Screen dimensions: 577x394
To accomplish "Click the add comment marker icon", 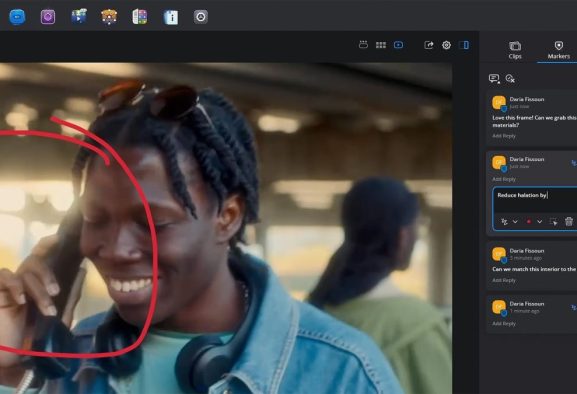I will click(x=494, y=78).
